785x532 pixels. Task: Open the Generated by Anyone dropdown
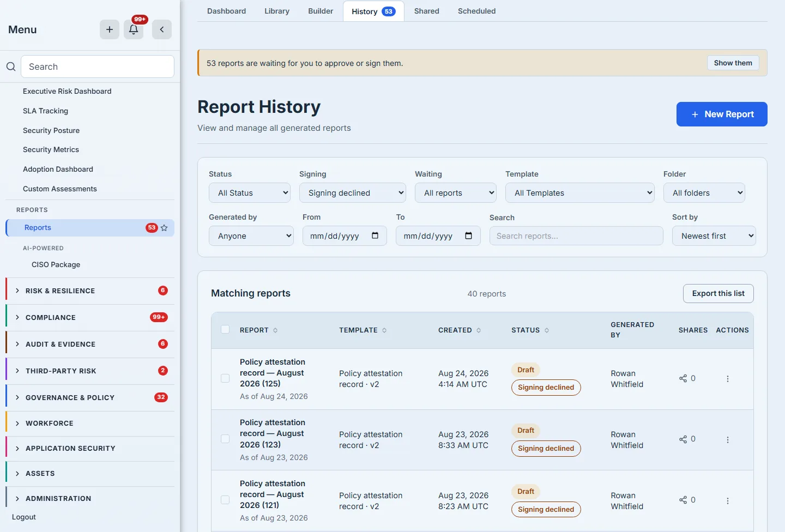coord(251,236)
